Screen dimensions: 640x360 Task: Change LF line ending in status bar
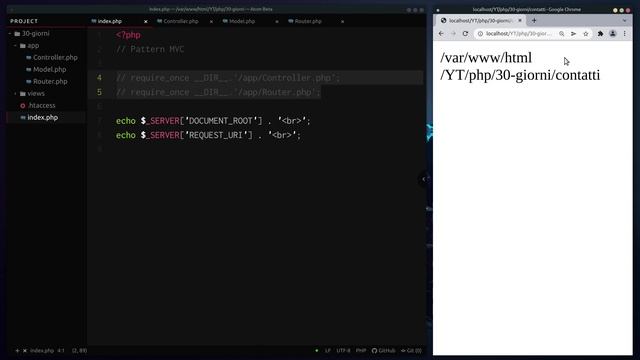[328, 351]
